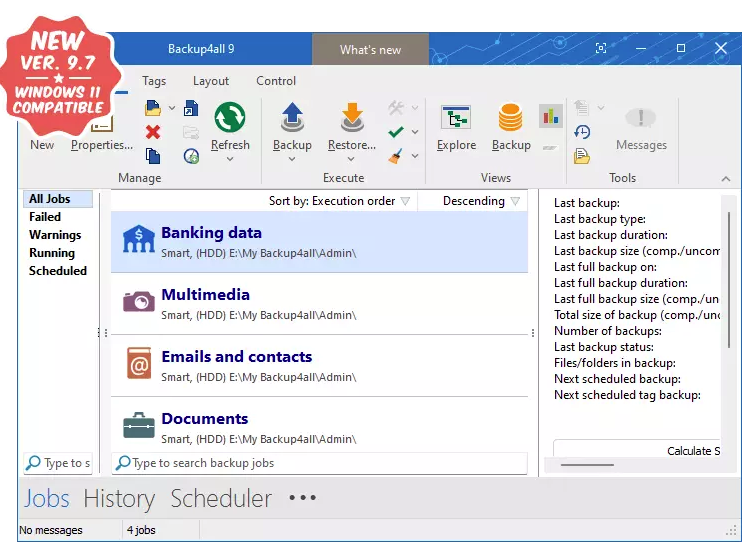Click the duplicate job pages icon
Screen dimensions: 747x551
[x=153, y=156]
